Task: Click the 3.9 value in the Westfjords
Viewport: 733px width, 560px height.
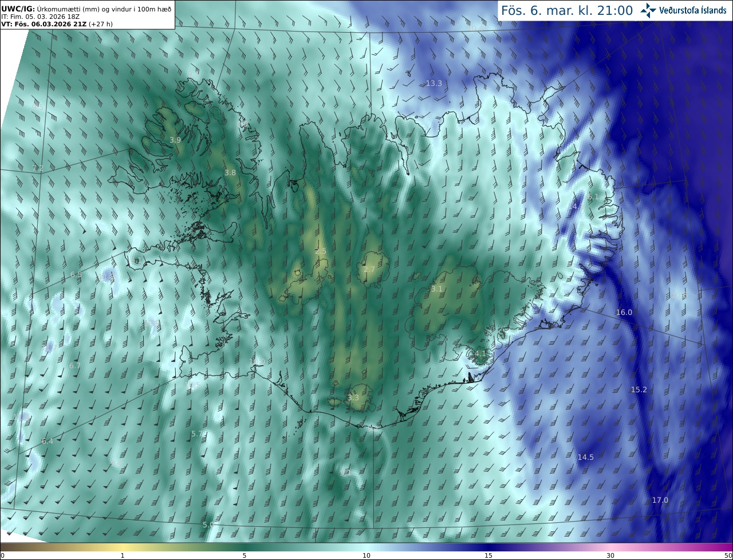Action: point(175,140)
